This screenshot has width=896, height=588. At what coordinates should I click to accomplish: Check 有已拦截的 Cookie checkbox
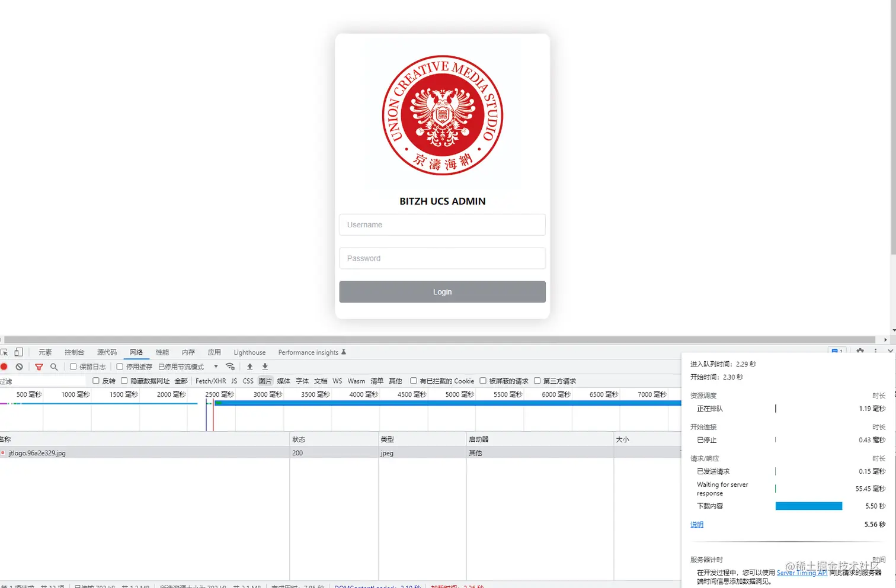click(x=414, y=381)
